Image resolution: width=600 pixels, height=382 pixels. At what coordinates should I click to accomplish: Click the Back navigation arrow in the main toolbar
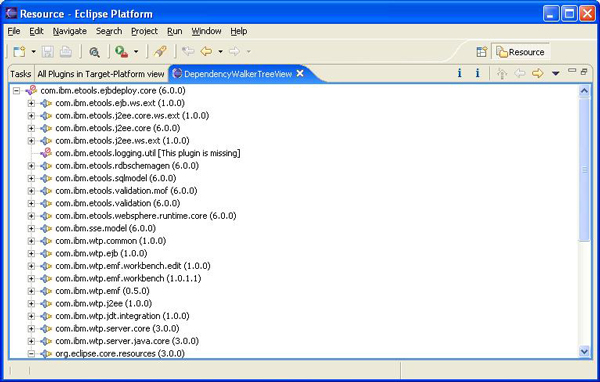[x=206, y=51]
